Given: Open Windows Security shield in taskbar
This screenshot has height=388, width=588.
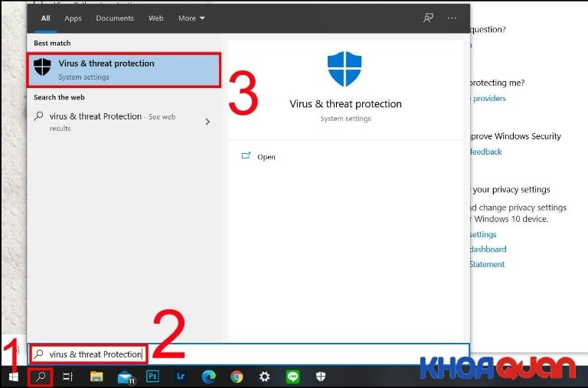Looking at the screenshot, I should [x=321, y=377].
